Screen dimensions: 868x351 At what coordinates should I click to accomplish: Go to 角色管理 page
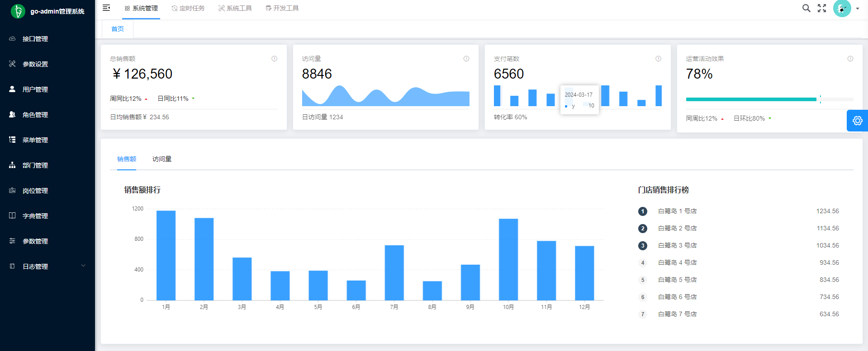pos(47,115)
